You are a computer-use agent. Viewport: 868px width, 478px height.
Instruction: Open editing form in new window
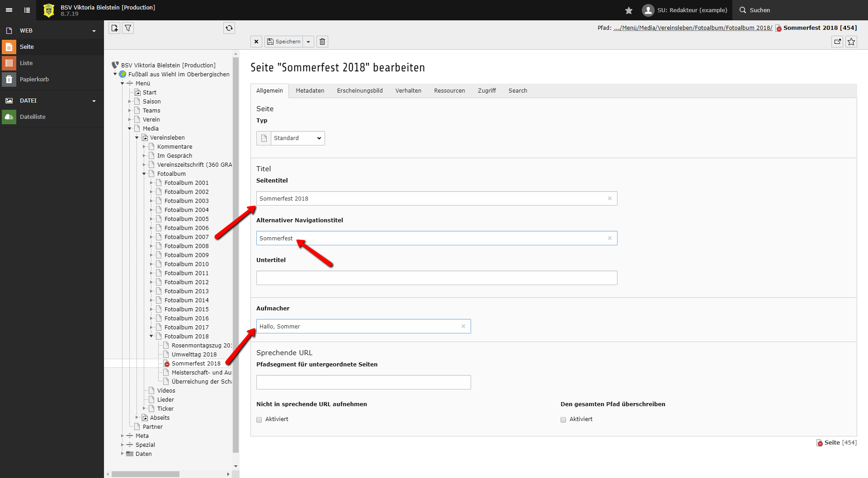(837, 42)
